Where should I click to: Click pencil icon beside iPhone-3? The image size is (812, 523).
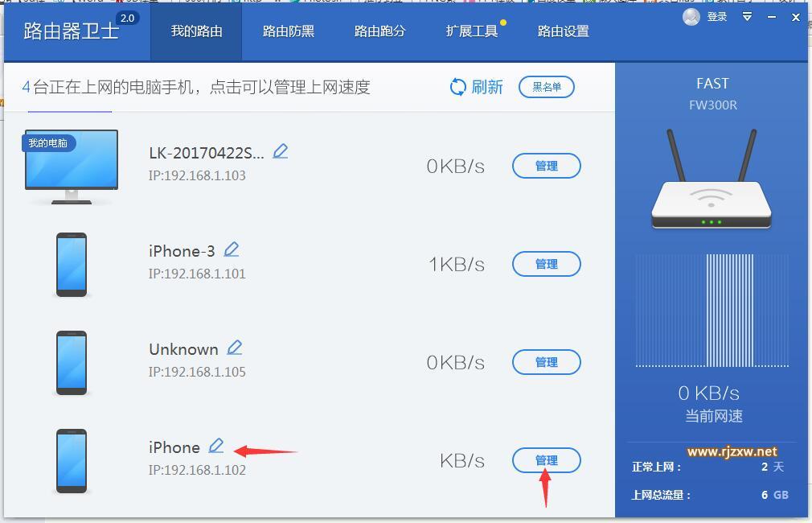[231, 249]
